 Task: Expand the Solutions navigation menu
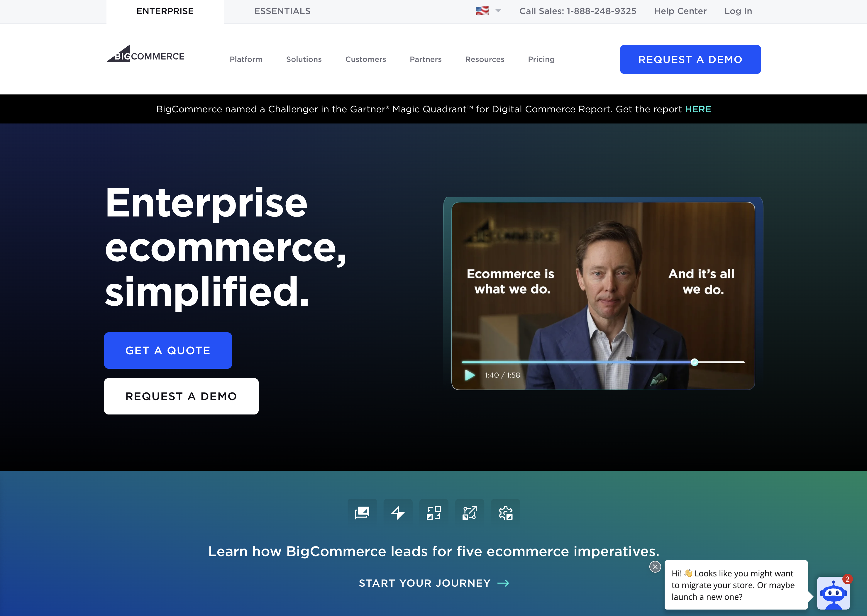click(x=304, y=59)
